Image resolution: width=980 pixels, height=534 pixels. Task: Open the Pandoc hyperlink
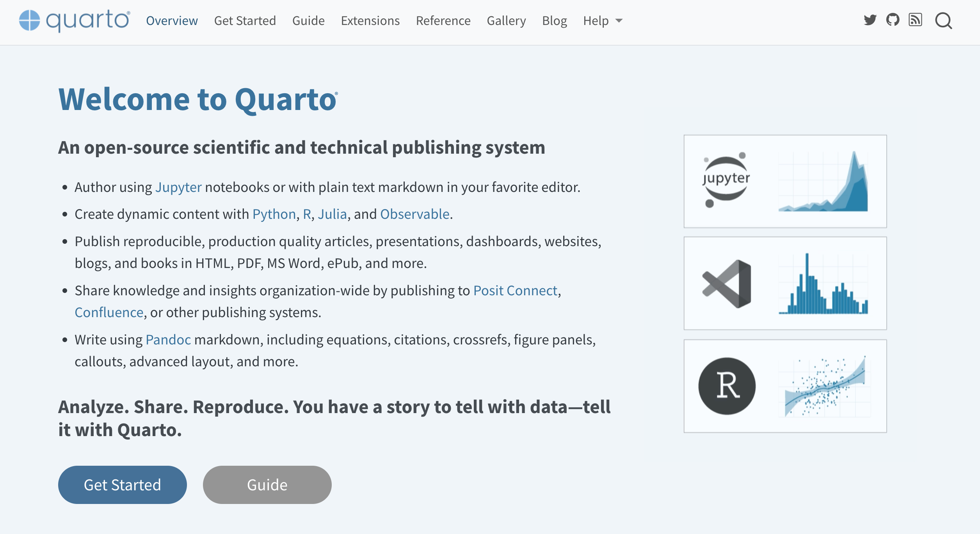pyautogui.click(x=168, y=340)
